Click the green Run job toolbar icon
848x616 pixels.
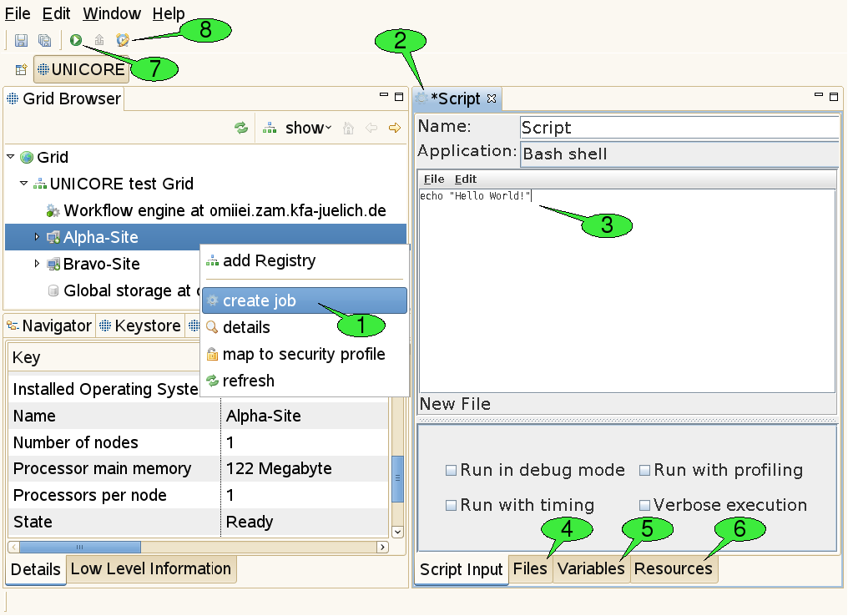point(76,39)
